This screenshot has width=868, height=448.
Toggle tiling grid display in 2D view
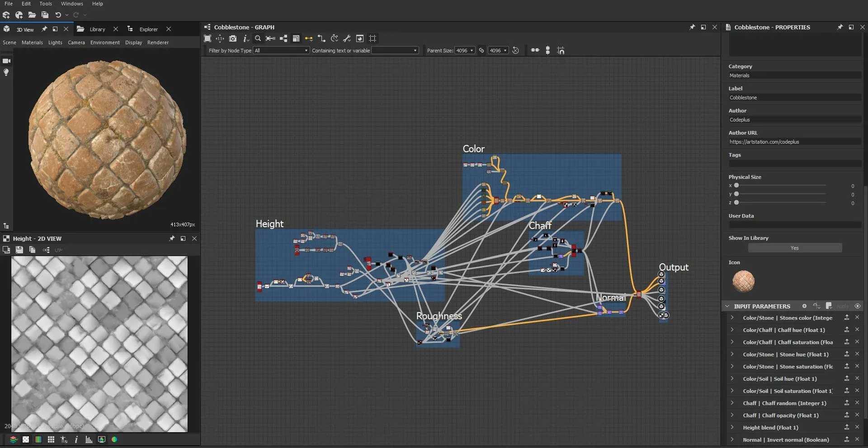click(51, 439)
